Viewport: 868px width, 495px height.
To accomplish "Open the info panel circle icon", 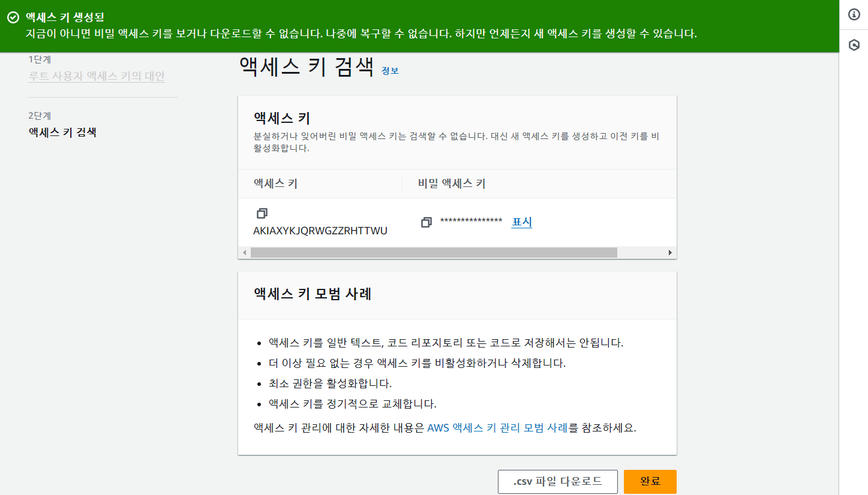I will coord(854,15).
